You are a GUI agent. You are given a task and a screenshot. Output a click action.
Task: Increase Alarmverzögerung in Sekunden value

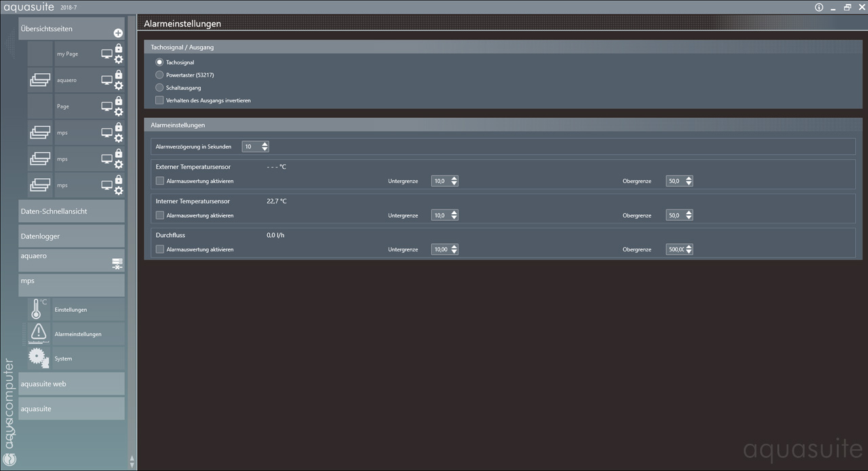pos(264,144)
